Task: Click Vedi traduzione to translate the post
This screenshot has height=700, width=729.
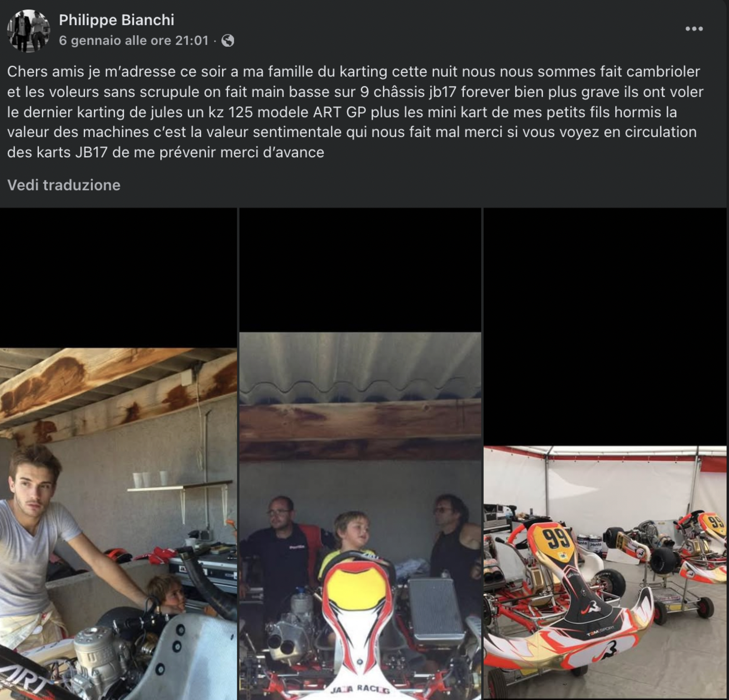Action: coord(63,185)
